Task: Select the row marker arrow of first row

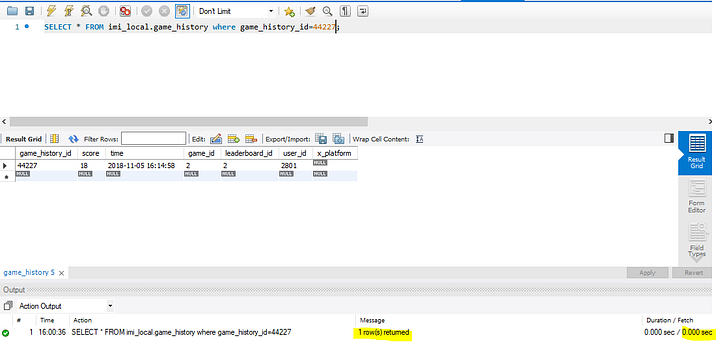Action: click(5, 166)
